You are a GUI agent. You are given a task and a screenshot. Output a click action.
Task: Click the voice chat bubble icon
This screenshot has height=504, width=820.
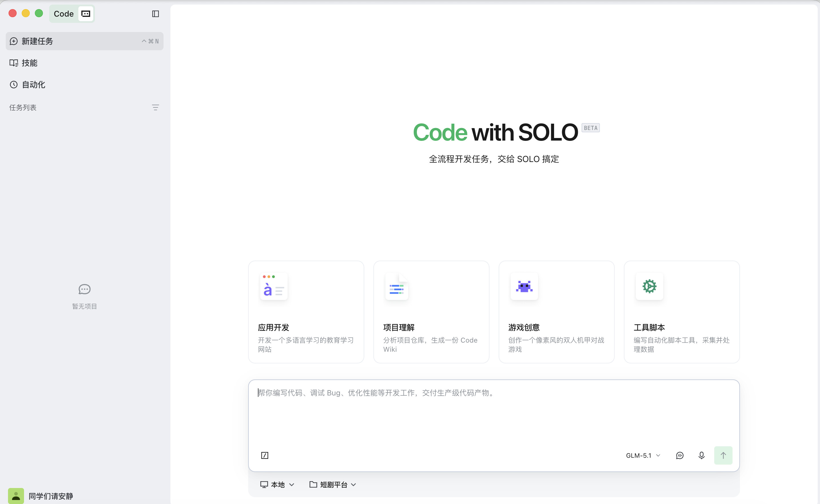click(680, 455)
